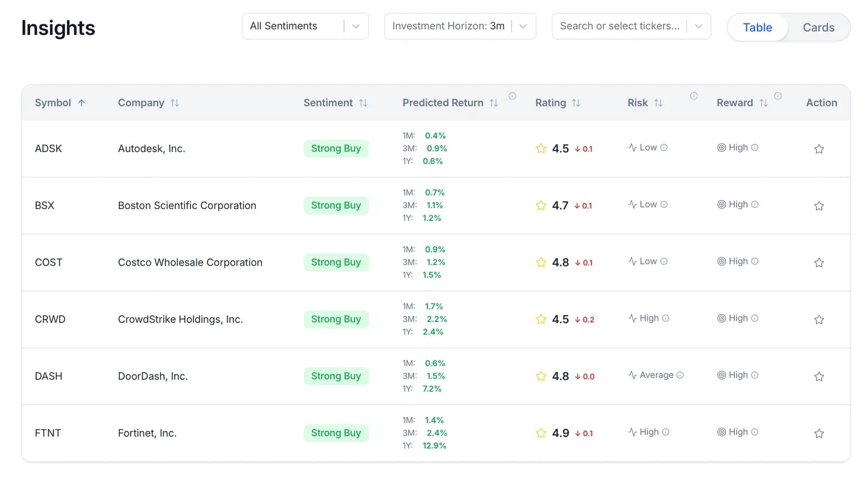Select Fortinet, Inc. company name
This screenshot has height=480, width=868.
pos(147,433)
